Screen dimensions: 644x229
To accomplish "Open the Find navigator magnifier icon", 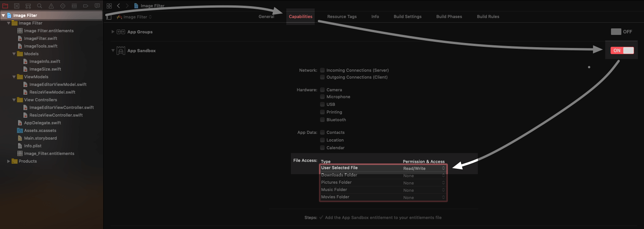I will pos(40,6).
